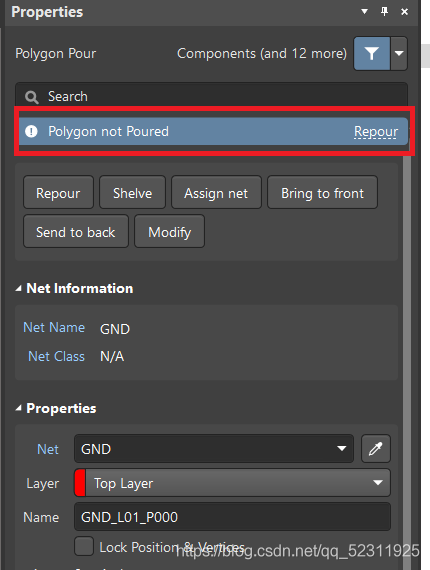The height and width of the screenshot is (570, 430).
Task: Collapse the Properties section
Action: (18, 409)
